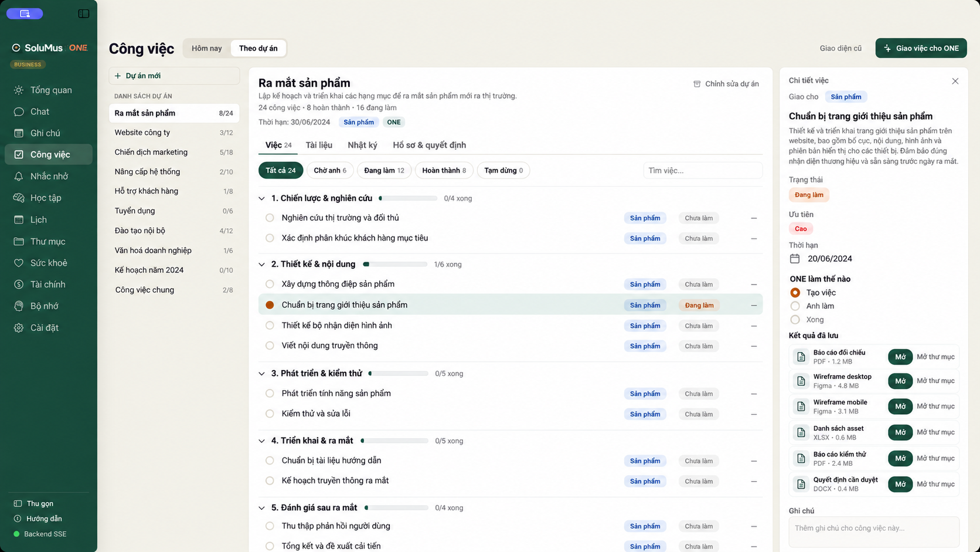Open the Học tập sidebar icon
The height and width of the screenshot is (552, 980).
click(19, 198)
